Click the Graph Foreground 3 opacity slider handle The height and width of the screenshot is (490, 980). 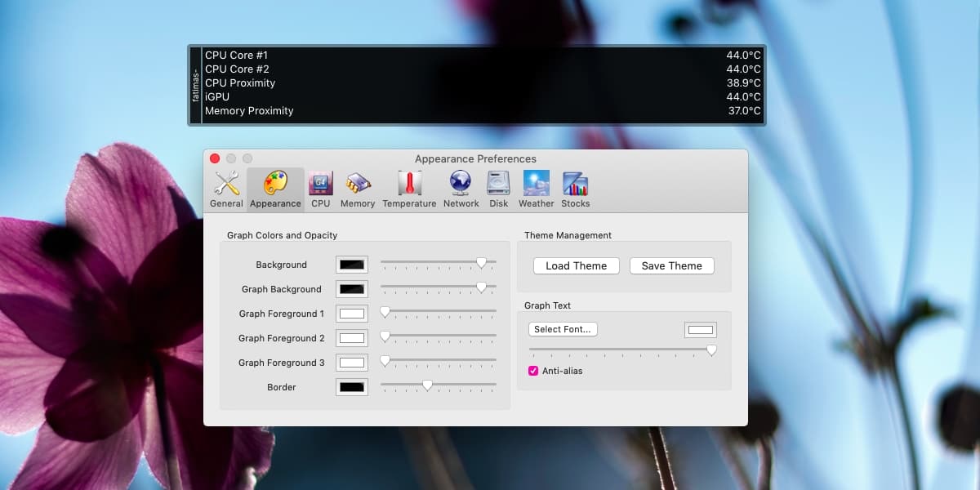[x=385, y=361]
